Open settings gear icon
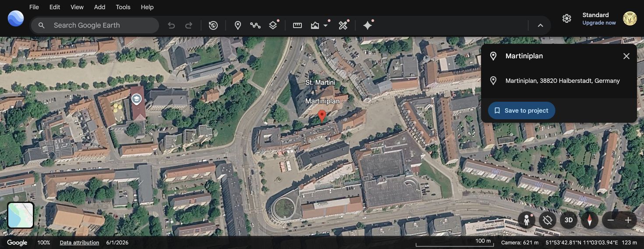 pyautogui.click(x=567, y=18)
